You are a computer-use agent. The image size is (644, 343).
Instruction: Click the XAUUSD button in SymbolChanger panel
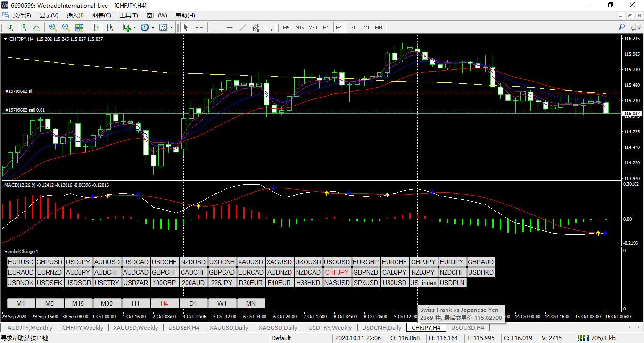[x=250, y=262]
